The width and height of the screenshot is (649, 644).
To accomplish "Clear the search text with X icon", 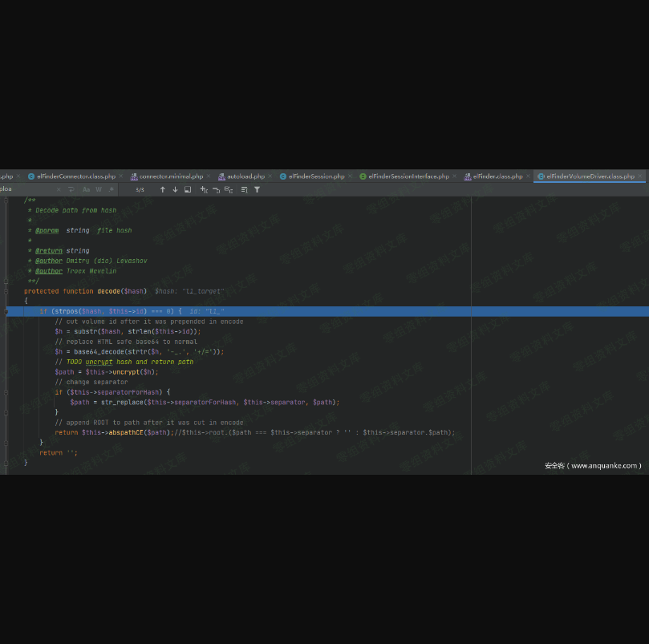I will pos(59,190).
